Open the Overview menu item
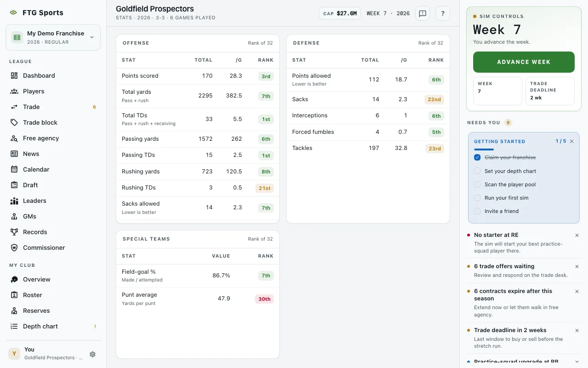Image resolution: width=588 pixels, height=368 pixels. 53,279
